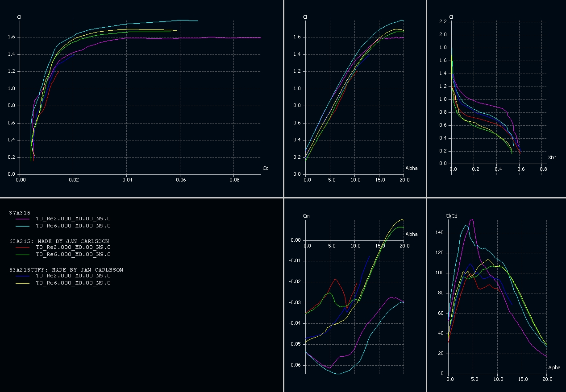Click the Cl/Cd axis label
Image resolution: width=566 pixels, height=392 pixels.
451,215
